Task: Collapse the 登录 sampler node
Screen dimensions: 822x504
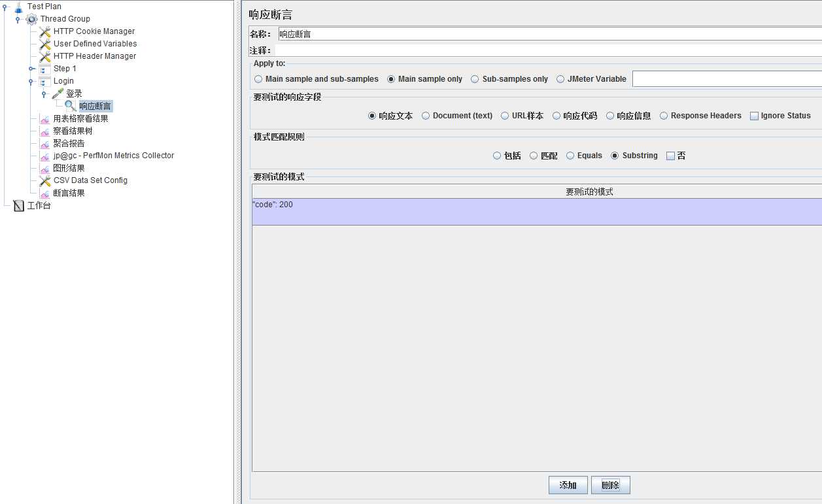Action: pos(44,94)
